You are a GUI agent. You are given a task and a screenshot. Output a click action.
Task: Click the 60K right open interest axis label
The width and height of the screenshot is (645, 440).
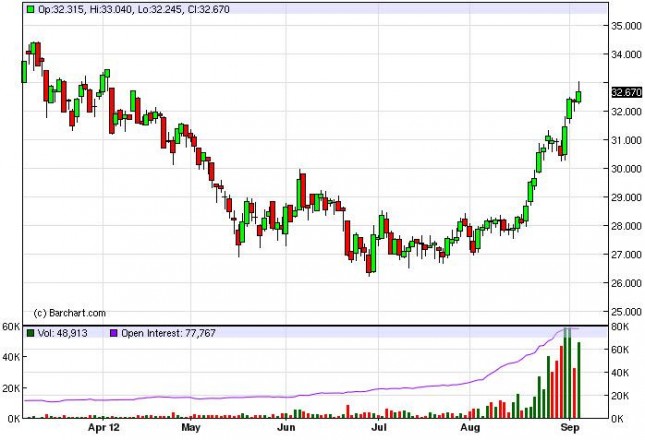click(620, 350)
